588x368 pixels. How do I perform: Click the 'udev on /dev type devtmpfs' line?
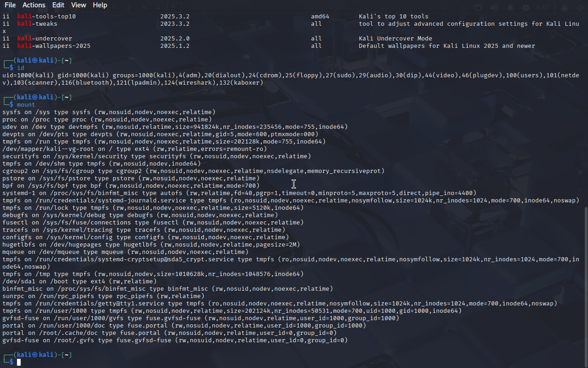pyautogui.click(x=175, y=127)
